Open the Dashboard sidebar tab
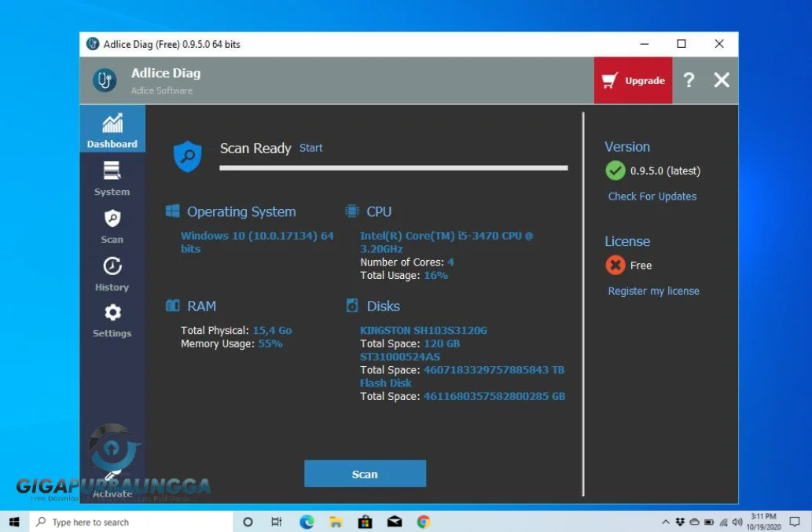This screenshot has height=532, width=812. 112,129
